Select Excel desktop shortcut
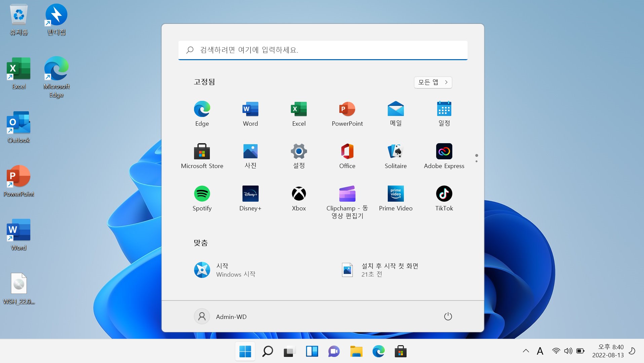644x363 pixels. click(x=19, y=73)
